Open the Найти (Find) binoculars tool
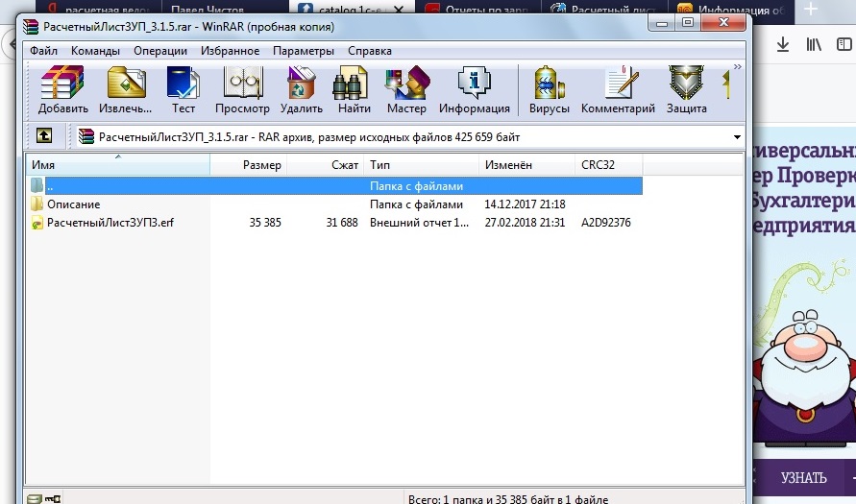856x504 pixels. click(354, 89)
